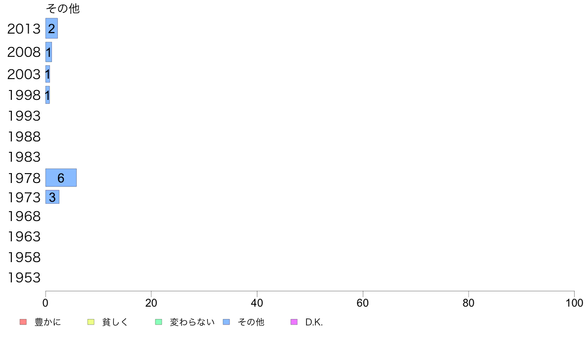
Task: Click the blue その他 legend swatch
Action: [227, 321]
